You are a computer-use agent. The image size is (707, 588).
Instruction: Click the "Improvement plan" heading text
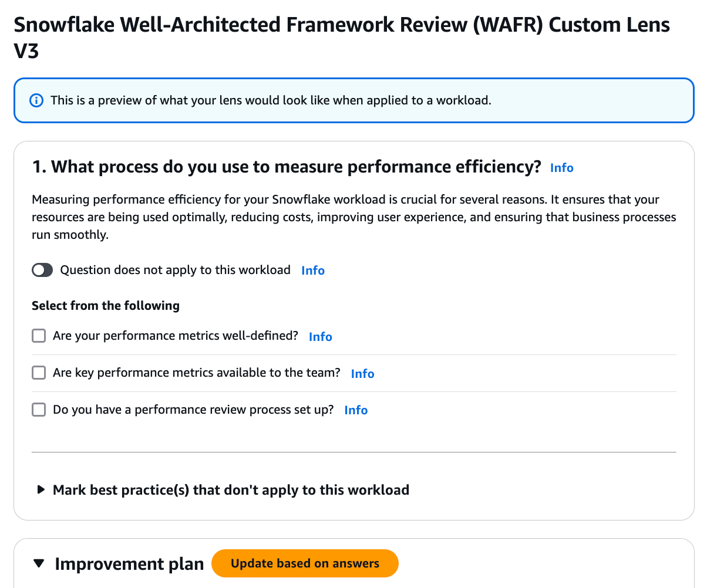(x=129, y=564)
